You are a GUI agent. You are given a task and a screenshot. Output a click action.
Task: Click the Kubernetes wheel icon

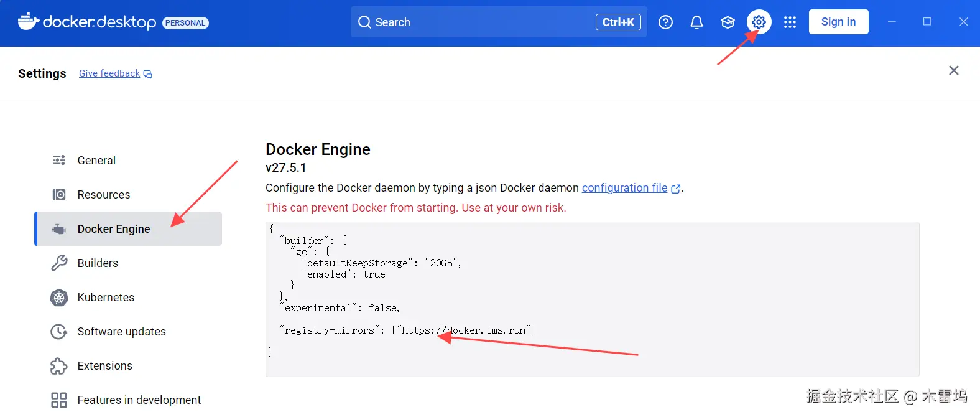pyautogui.click(x=59, y=298)
